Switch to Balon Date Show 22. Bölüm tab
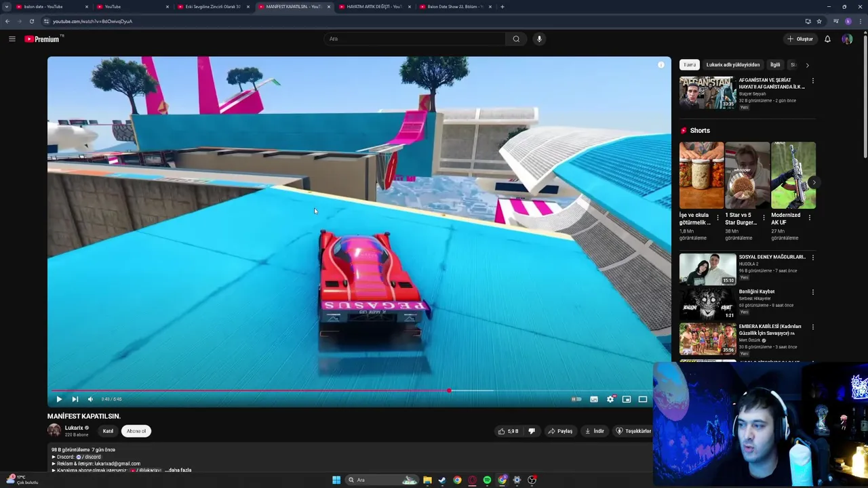868x488 pixels. coord(456,7)
